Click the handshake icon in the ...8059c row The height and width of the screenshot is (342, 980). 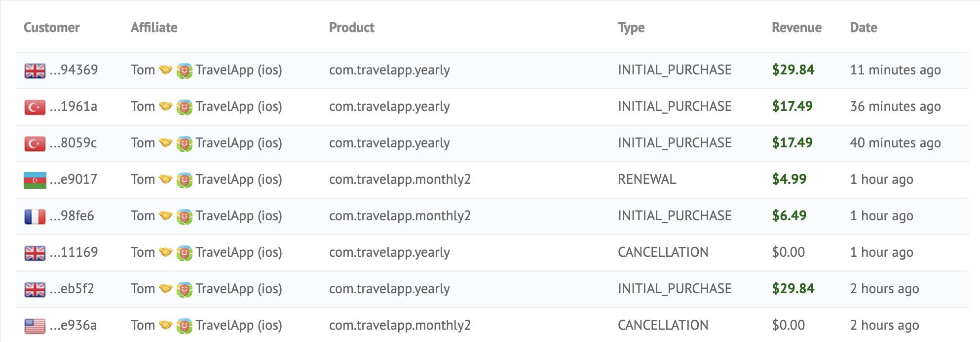pos(166,143)
